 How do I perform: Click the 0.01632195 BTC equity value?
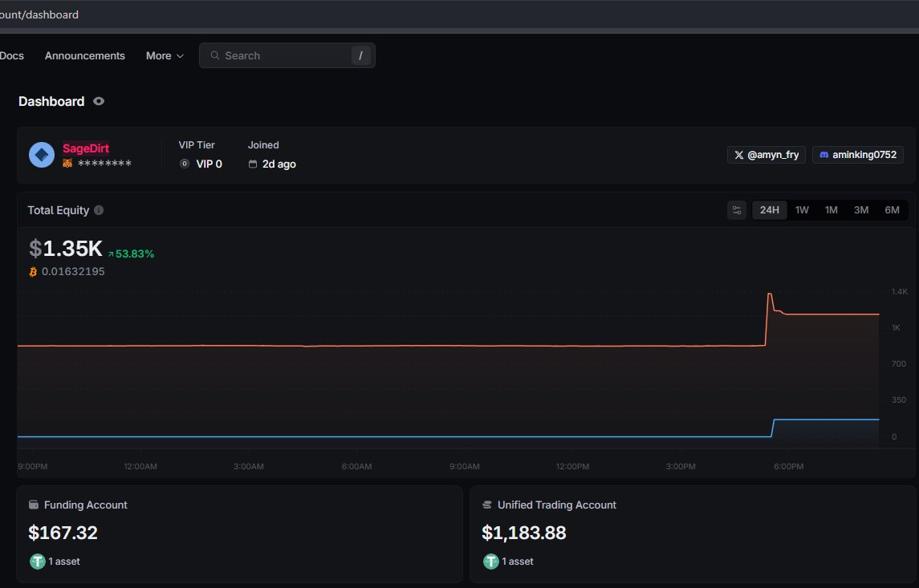(x=73, y=272)
